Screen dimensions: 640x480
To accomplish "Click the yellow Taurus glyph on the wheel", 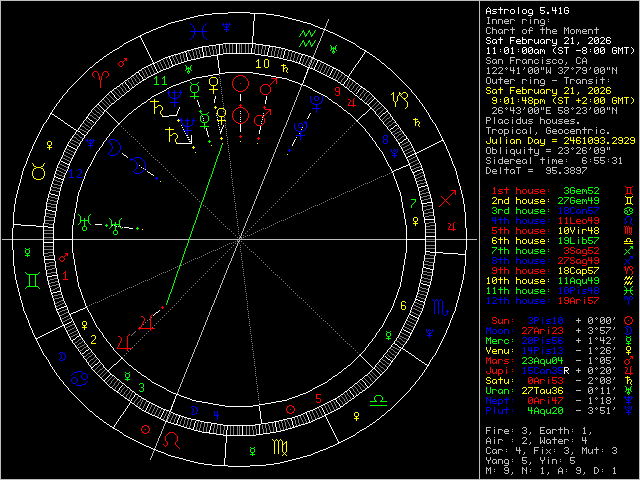I will (38, 173).
